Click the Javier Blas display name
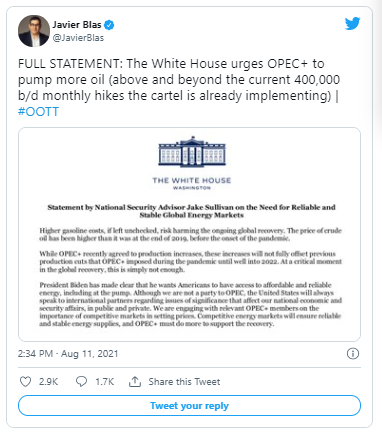The image size is (382, 438). pos(77,25)
